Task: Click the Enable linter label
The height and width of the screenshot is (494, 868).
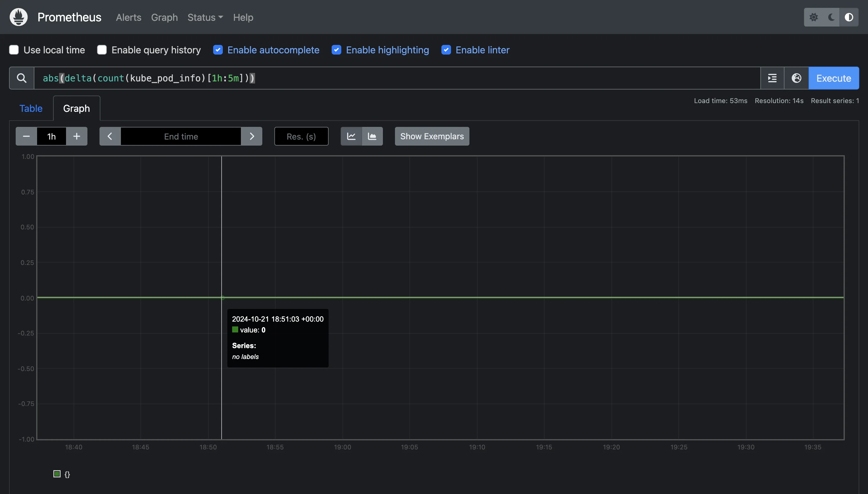Action: [482, 50]
